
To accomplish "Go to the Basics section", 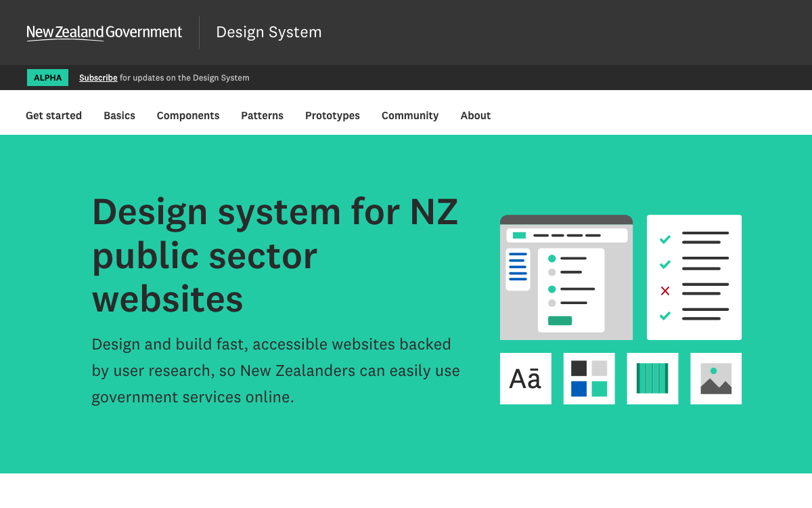I will [x=119, y=116].
